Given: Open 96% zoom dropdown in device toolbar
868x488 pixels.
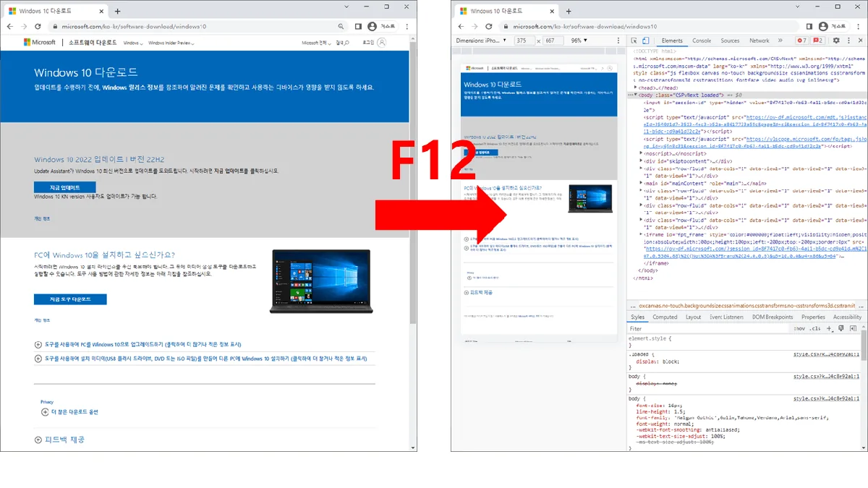Looking at the screenshot, I should (581, 40).
